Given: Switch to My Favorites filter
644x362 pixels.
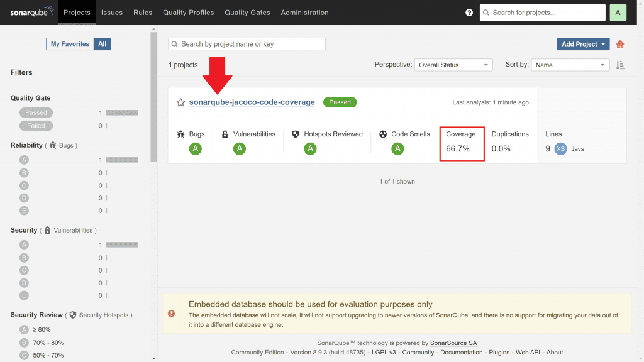Looking at the screenshot, I should tap(70, 44).
